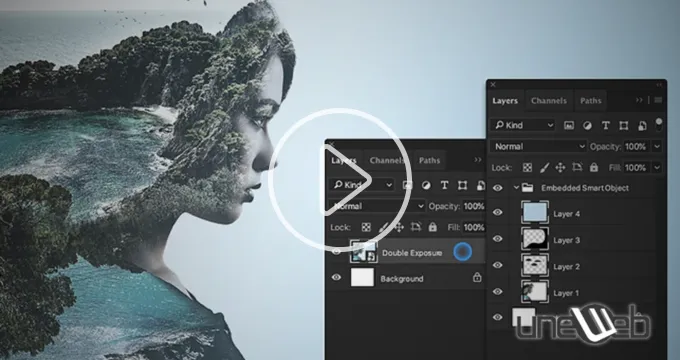Filter for shape layers in right Layers panel

pos(624,125)
